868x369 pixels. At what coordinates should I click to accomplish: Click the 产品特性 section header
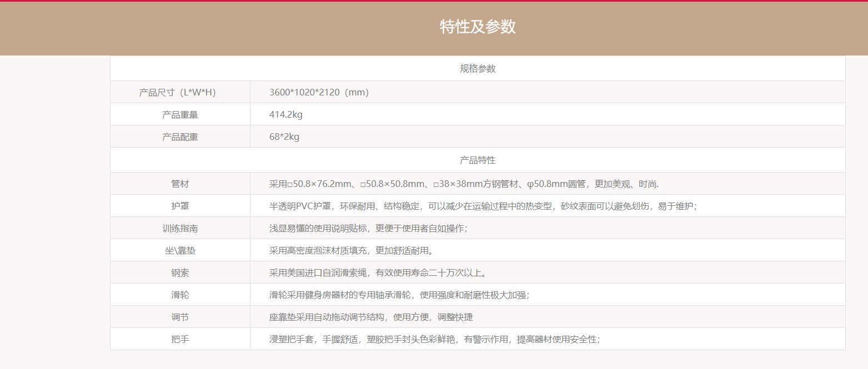pyautogui.click(x=478, y=160)
